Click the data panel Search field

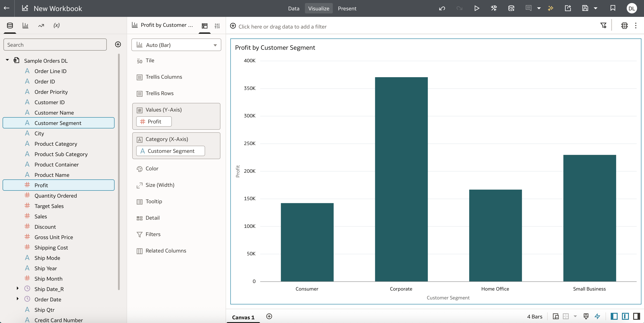(x=55, y=45)
